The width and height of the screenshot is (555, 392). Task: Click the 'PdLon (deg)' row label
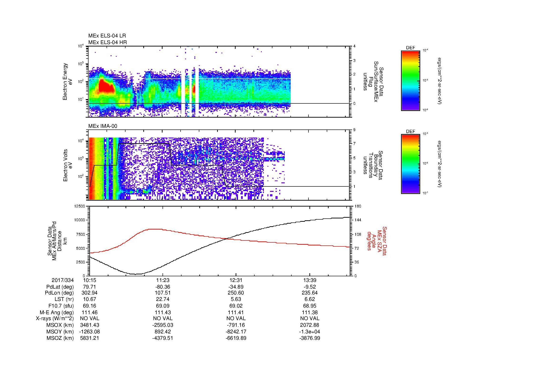pyautogui.click(x=59, y=293)
